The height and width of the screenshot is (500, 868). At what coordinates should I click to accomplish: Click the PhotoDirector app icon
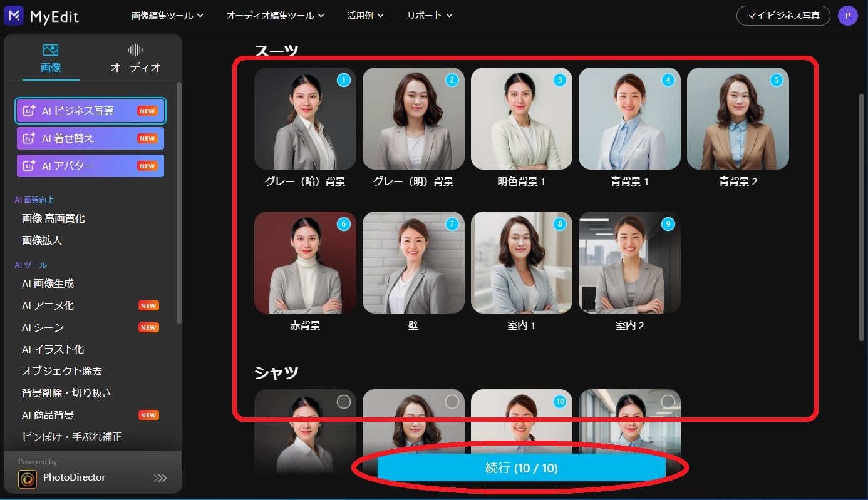[x=28, y=479]
